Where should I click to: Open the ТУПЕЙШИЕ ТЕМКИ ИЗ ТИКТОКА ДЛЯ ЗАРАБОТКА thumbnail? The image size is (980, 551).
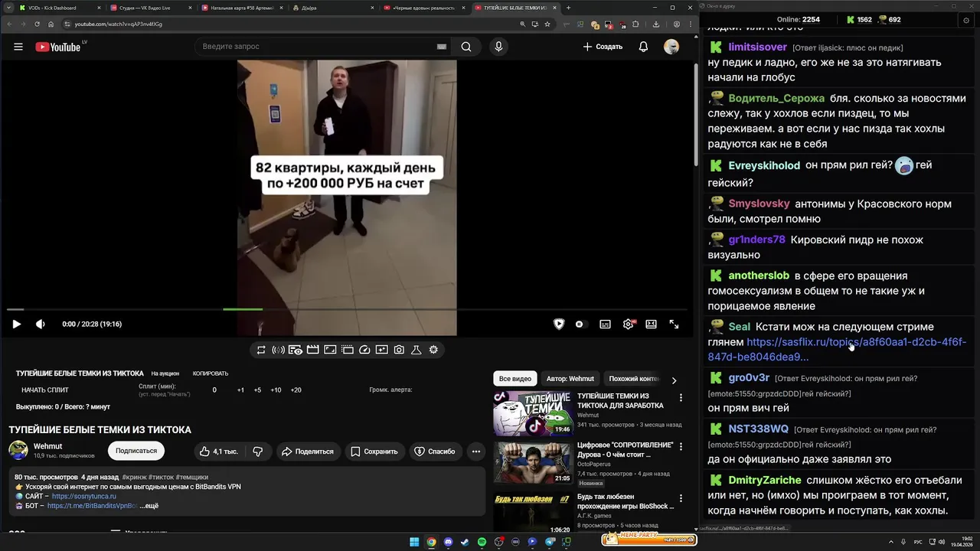532,413
